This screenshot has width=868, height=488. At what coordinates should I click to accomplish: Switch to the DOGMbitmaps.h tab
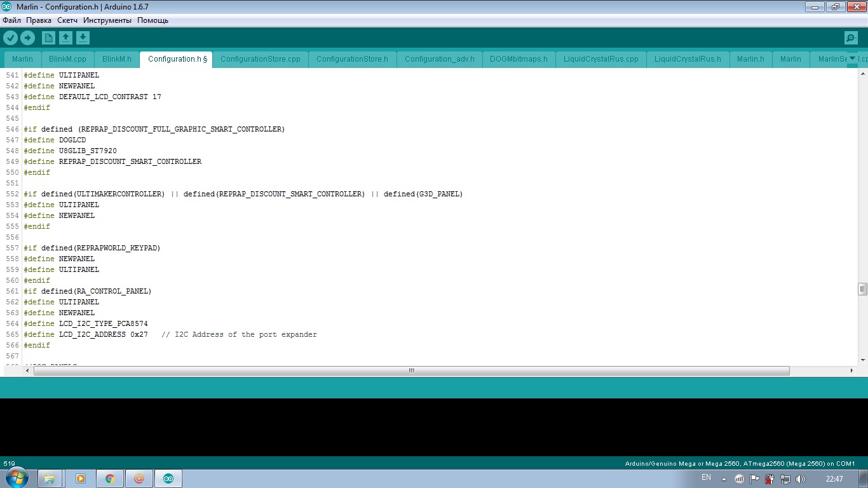point(519,59)
